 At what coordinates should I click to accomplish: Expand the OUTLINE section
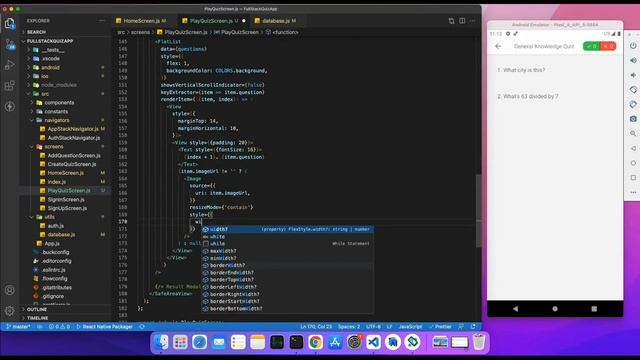[x=66, y=309]
